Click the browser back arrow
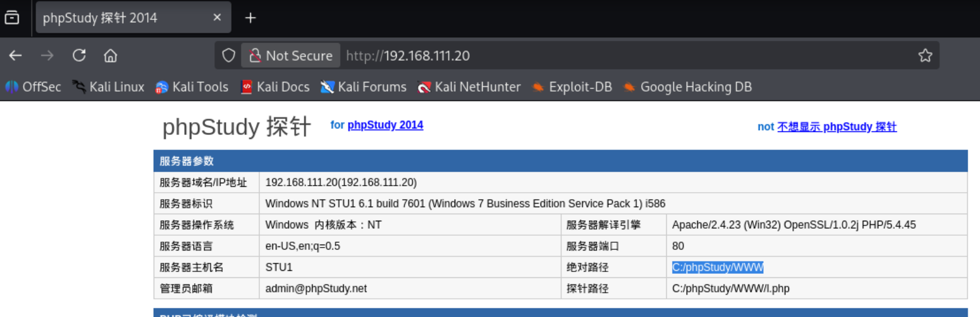The width and height of the screenshot is (980, 317). click(16, 55)
